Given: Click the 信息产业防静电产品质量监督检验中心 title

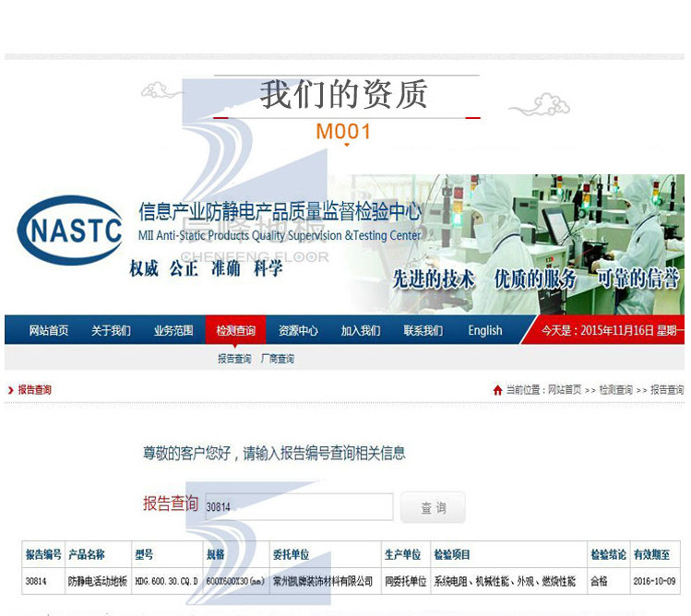Looking at the screenshot, I should point(280,211).
